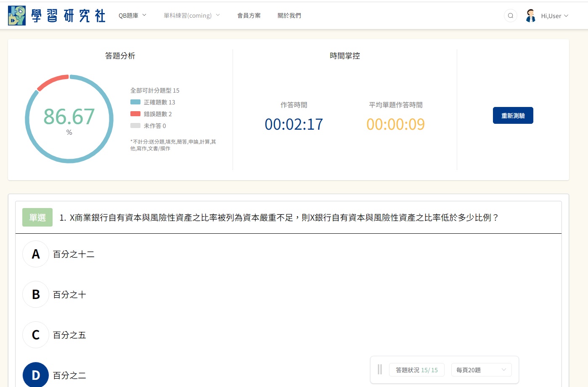This screenshot has height=387, width=588.
Task: Click the red 錯誤題數 legend swatch
Action: click(135, 114)
